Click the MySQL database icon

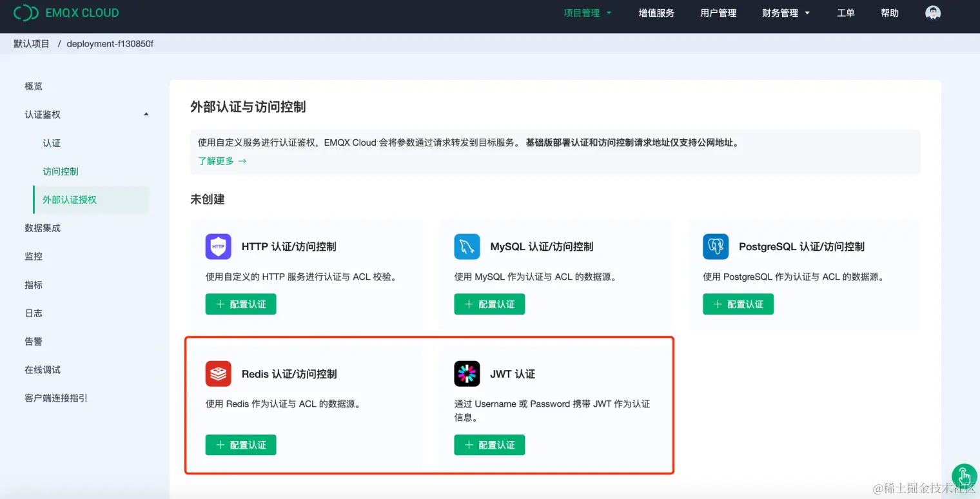click(x=467, y=246)
